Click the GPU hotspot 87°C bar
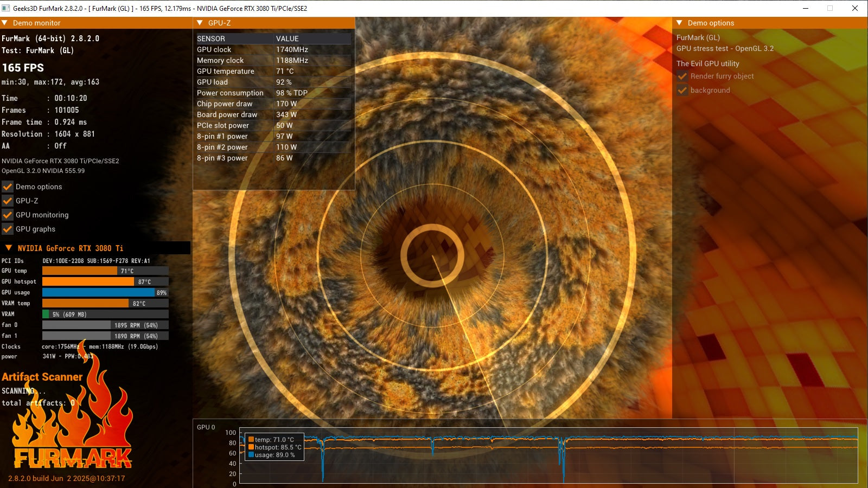This screenshot has width=868, height=488. click(105, 281)
